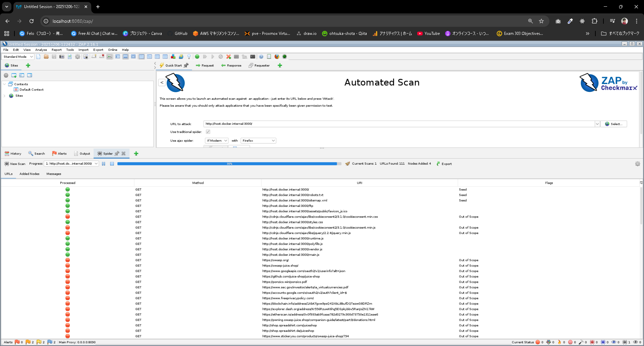Click the red X with plus breakpoint icon
Image resolution: width=644 pixels, height=346 pixels.
click(229, 57)
